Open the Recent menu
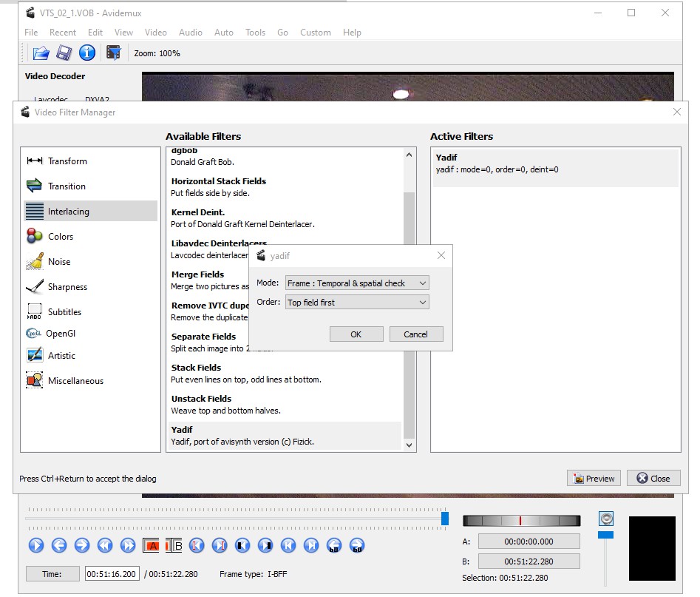The image size is (700, 597). click(63, 32)
